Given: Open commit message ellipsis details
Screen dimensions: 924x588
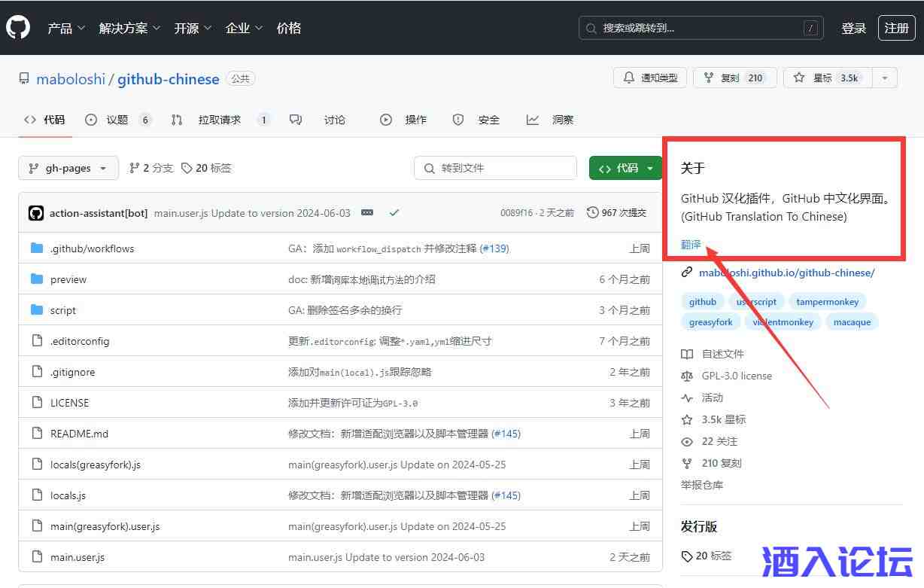Looking at the screenshot, I should coord(367,213).
